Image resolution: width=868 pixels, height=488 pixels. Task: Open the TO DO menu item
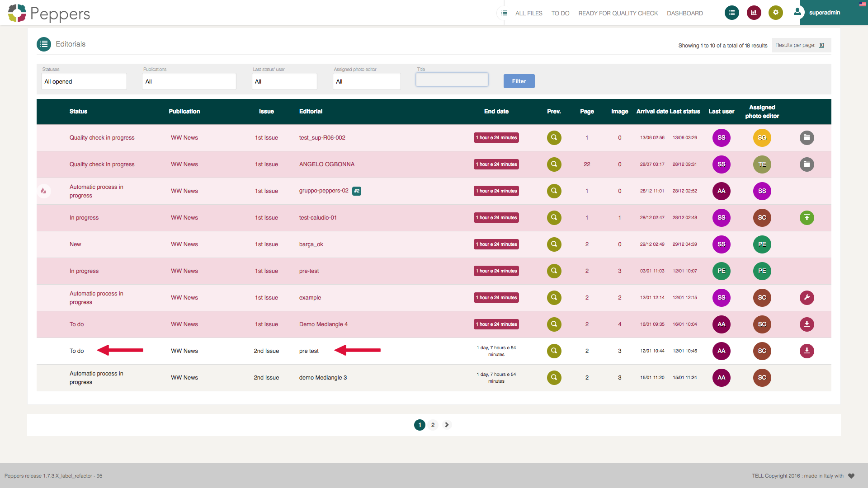[x=560, y=14]
